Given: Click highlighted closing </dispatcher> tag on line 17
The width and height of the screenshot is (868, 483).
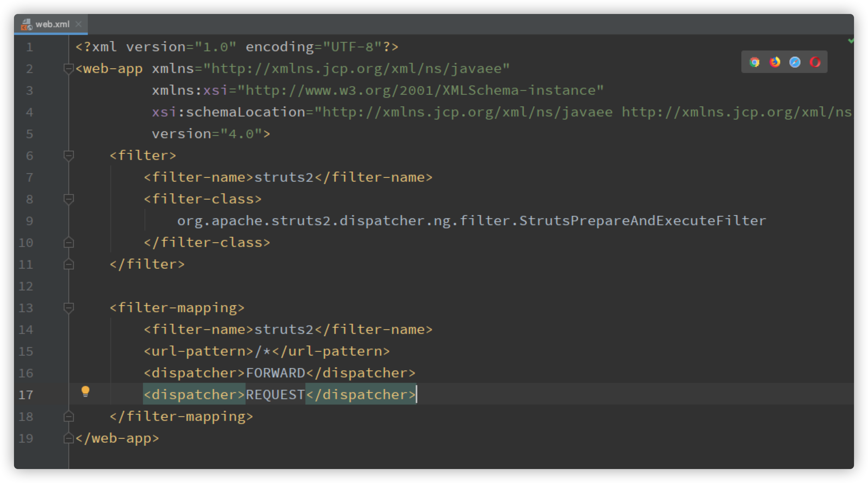Looking at the screenshot, I should click(361, 395).
